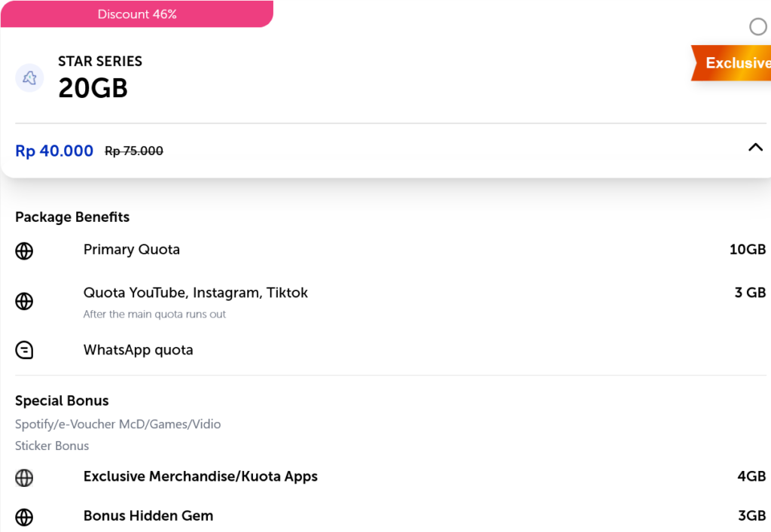The image size is (771, 532).
Task: Click the Discount 46% banner
Action: [137, 14]
